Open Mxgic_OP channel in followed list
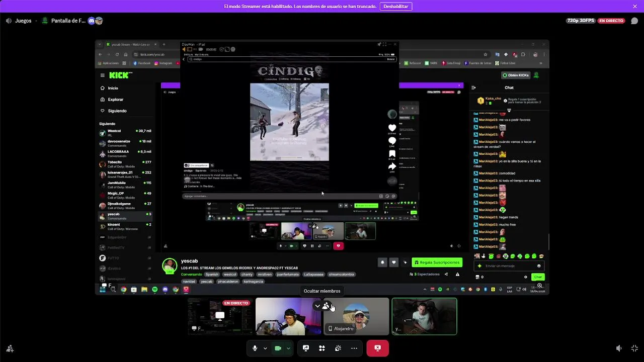The height and width of the screenshot is (362, 644). pos(125,195)
